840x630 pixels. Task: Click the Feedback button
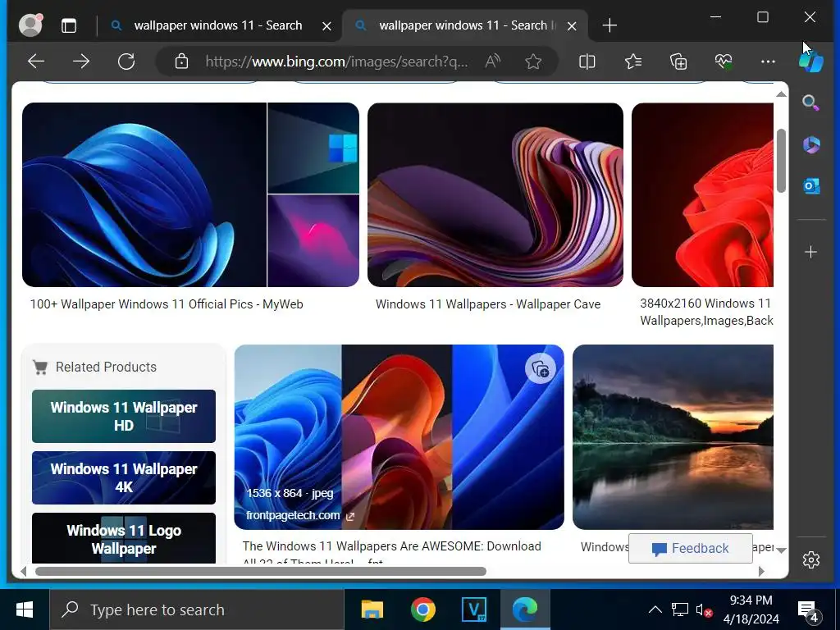coord(691,548)
